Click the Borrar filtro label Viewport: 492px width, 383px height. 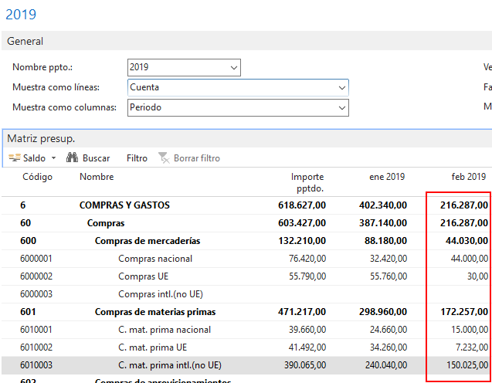pyautogui.click(x=197, y=158)
